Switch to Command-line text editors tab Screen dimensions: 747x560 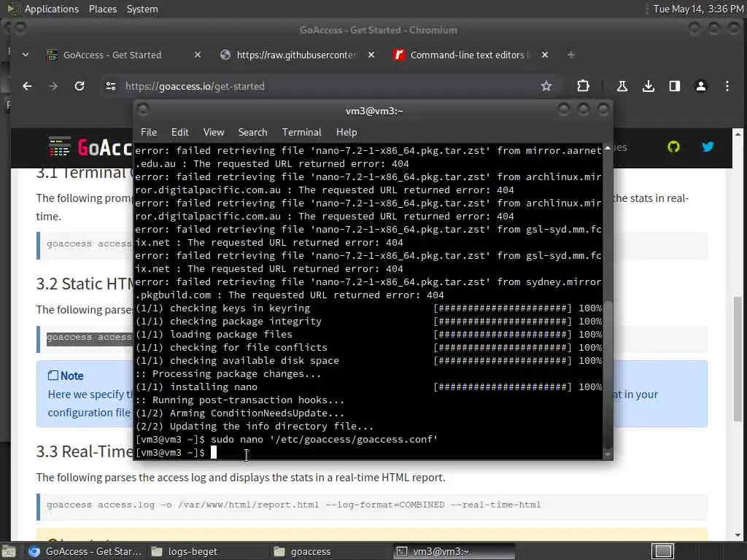pos(471,55)
